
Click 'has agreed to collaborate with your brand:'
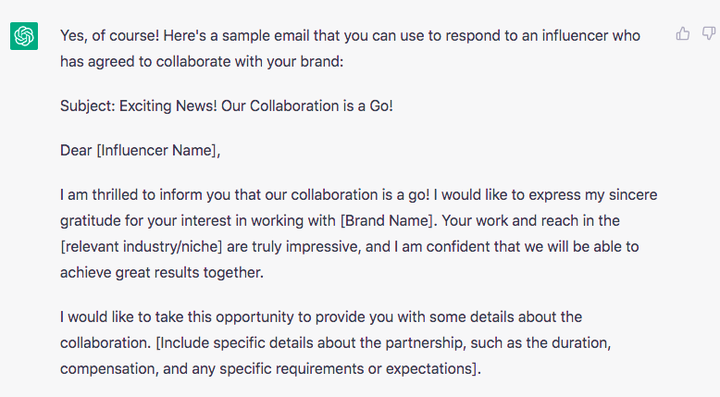[x=202, y=62]
